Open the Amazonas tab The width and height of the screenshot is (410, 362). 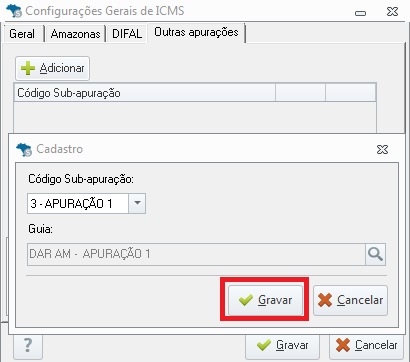[76, 34]
